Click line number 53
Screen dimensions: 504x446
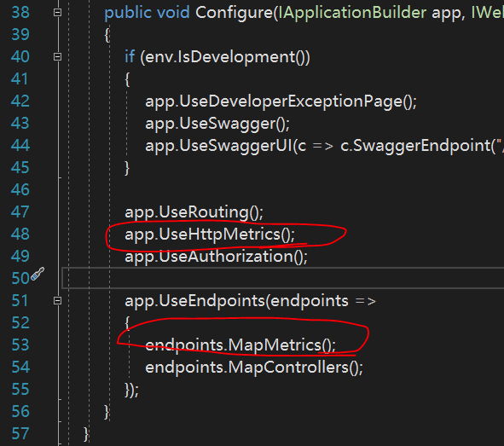pos(20,345)
